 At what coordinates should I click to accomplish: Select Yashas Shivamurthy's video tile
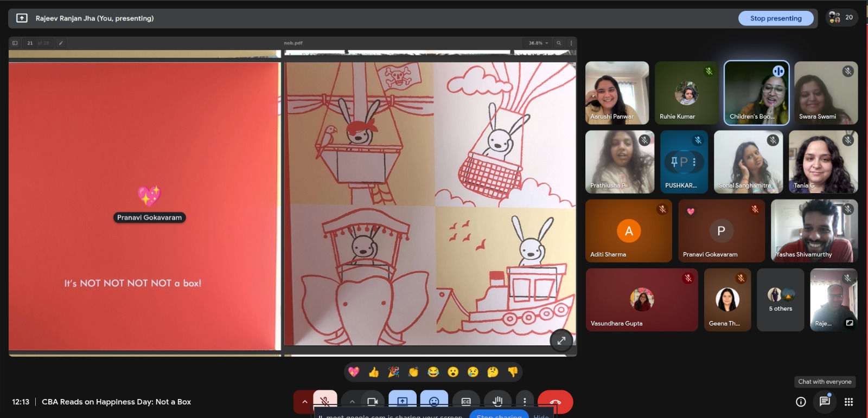[x=814, y=231]
